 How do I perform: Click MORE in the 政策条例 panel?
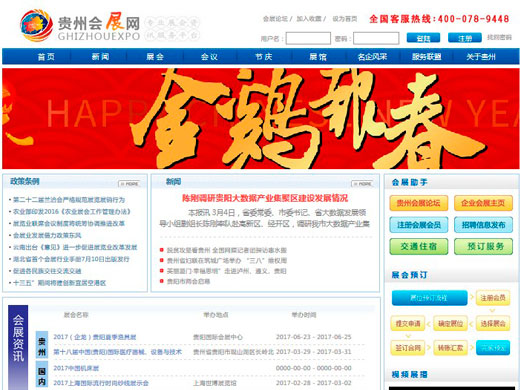coord(129,184)
